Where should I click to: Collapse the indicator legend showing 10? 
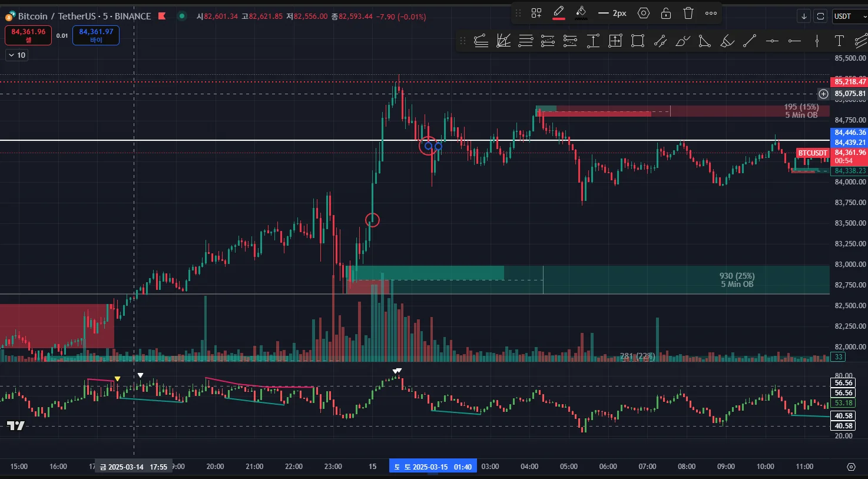tap(16, 55)
